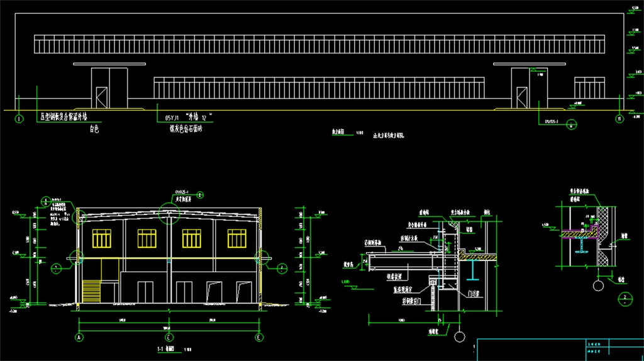Screen dimensions: 644x361
Task: Select the 05YJ1 外墙 12 label
Action: (x=189, y=117)
